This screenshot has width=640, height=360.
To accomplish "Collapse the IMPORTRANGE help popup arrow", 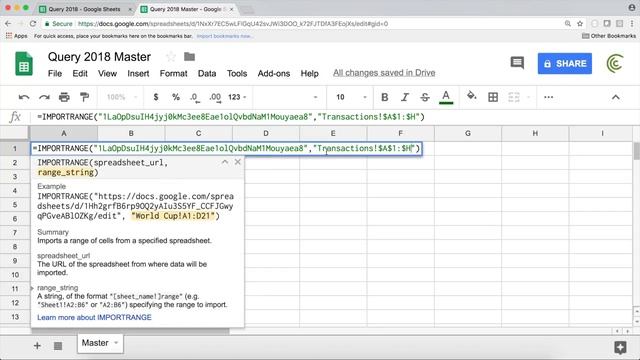I will click(x=225, y=162).
